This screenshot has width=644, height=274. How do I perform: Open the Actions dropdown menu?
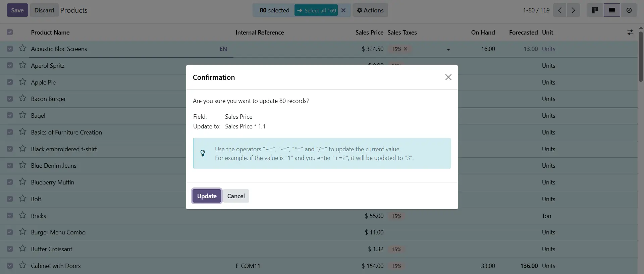[x=370, y=10]
